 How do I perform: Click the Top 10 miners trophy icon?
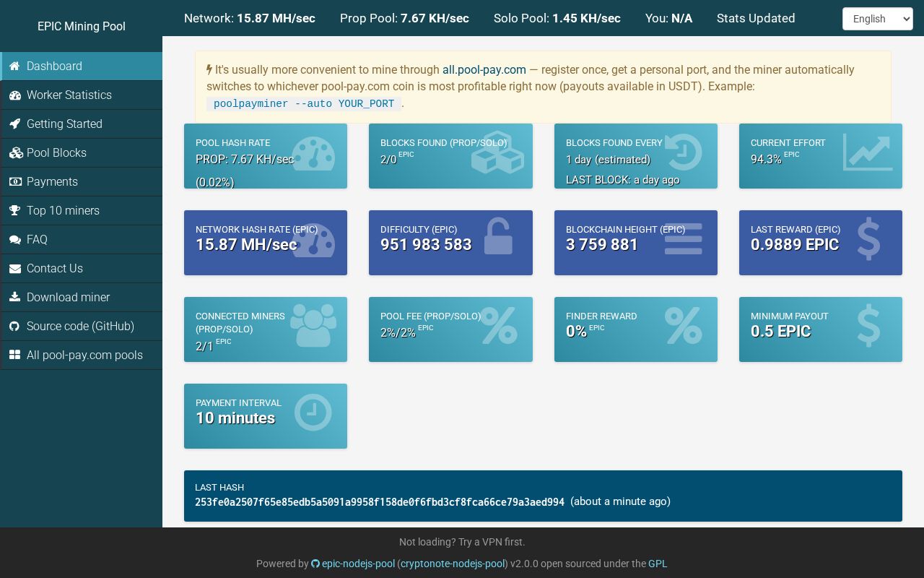click(x=15, y=211)
